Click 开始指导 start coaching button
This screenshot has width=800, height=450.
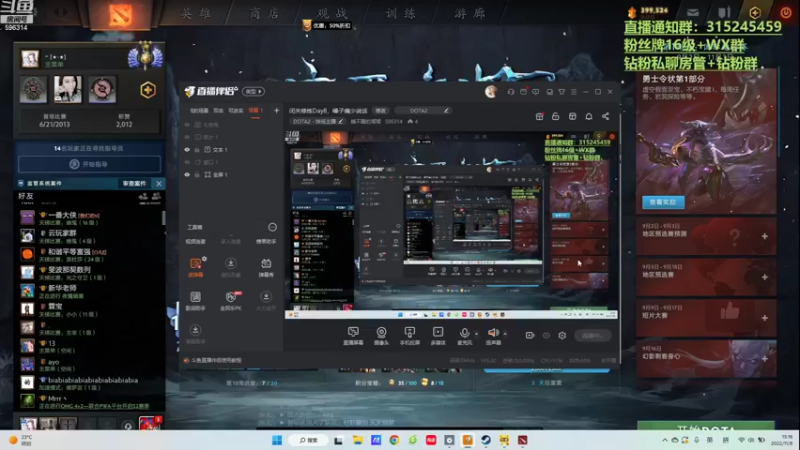(89, 164)
